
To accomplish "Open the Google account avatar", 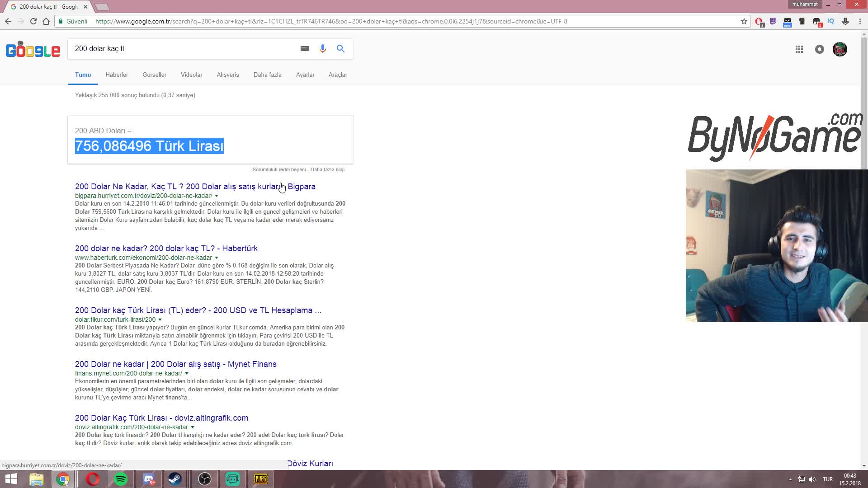I will (840, 49).
